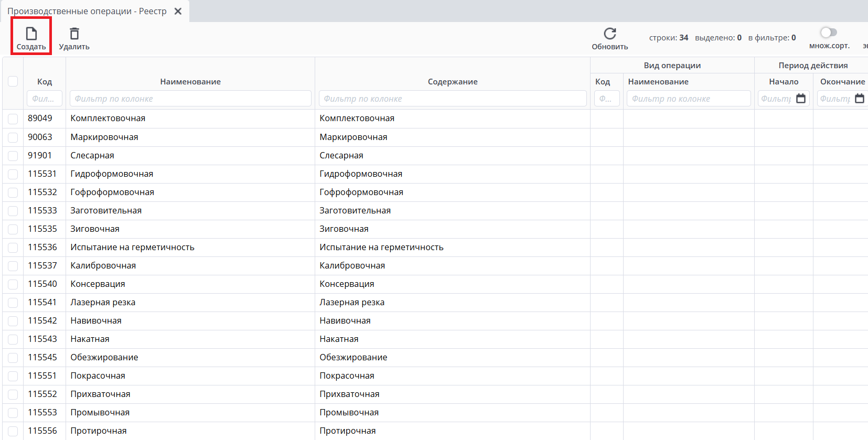Click the Удалить trash icon
Screen dimensions: 868x440
point(74,34)
